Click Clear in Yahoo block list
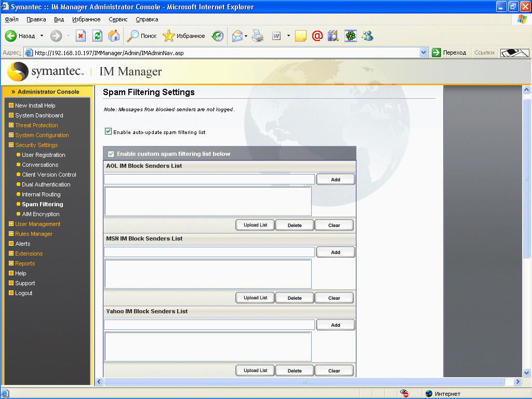 coord(334,370)
